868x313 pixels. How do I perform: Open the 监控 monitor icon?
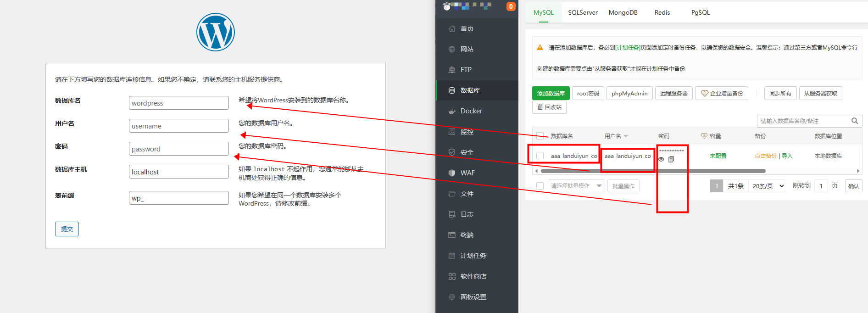(x=452, y=132)
